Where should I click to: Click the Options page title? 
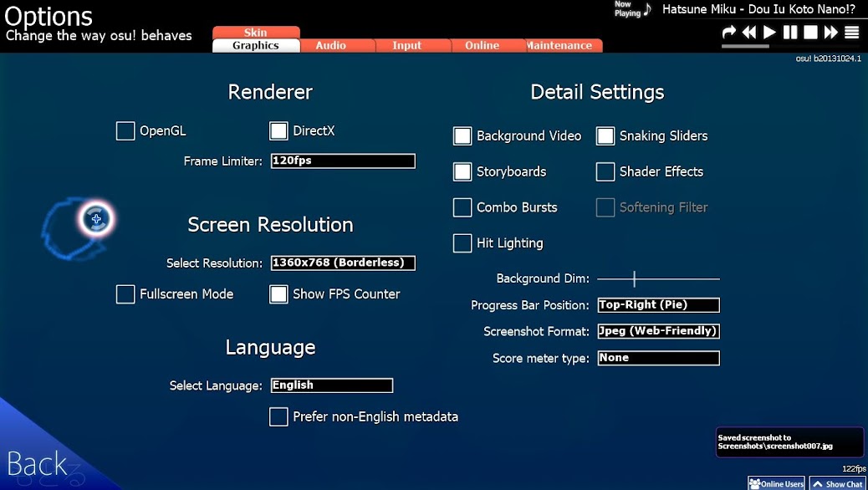(49, 17)
